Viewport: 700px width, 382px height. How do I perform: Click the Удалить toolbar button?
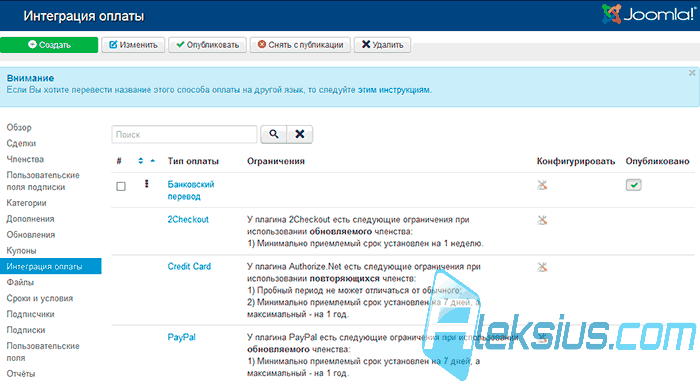tap(382, 45)
